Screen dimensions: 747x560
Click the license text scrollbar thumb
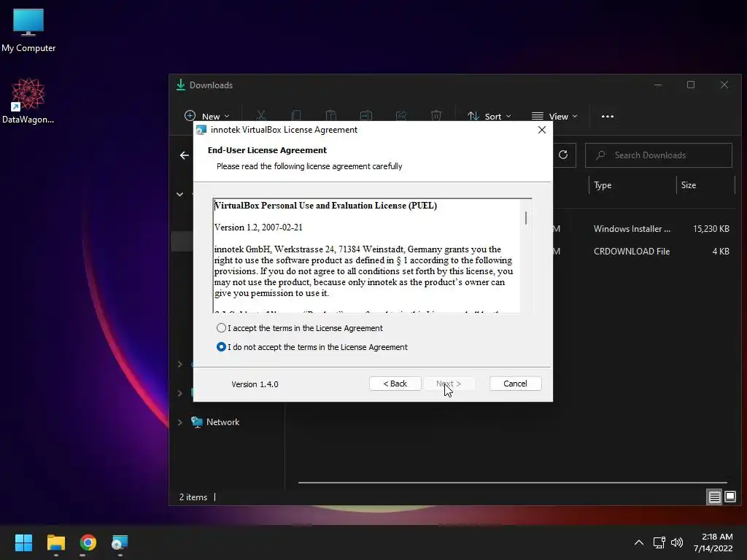(526, 218)
